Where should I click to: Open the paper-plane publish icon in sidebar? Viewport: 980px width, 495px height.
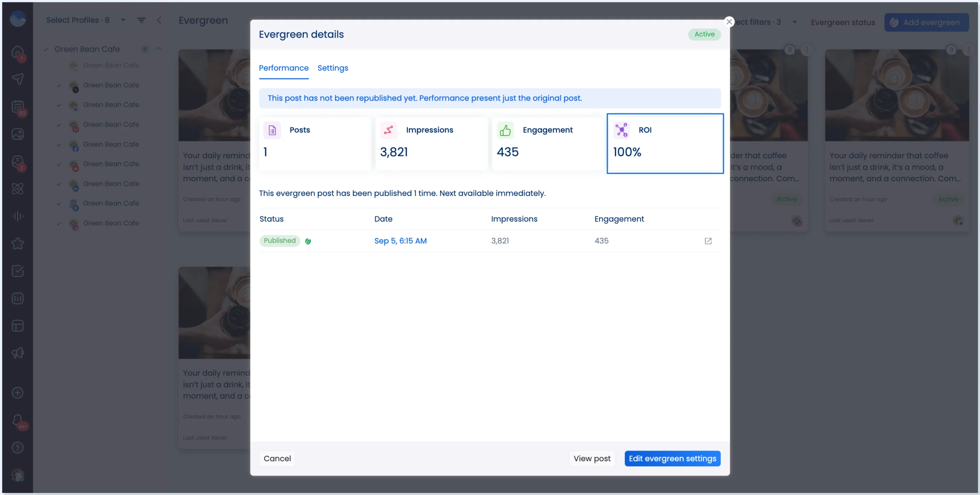pos(17,79)
